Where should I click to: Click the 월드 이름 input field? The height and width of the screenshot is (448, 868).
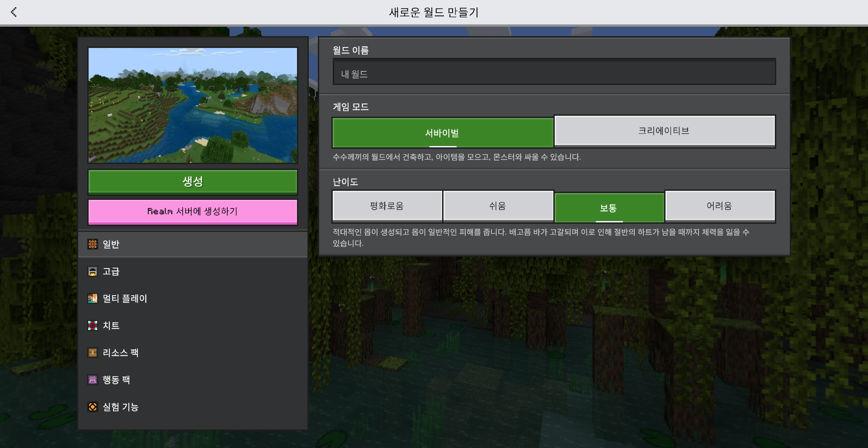click(554, 71)
